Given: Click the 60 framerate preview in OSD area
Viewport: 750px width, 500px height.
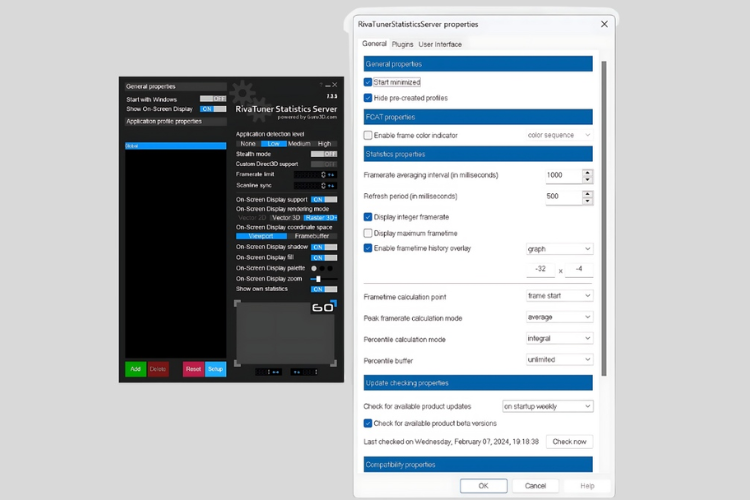Looking at the screenshot, I should coord(322,307).
